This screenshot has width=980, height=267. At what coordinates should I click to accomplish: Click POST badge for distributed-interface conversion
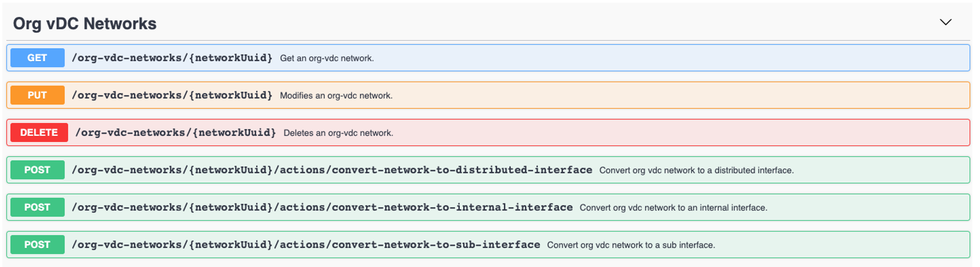point(37,170)
